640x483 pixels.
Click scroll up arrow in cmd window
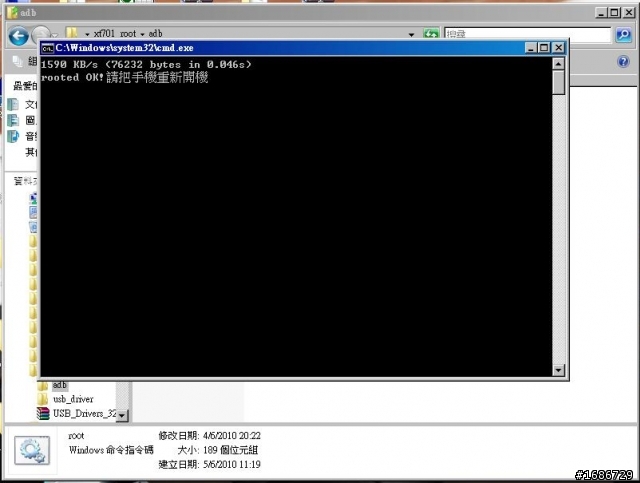558,64
